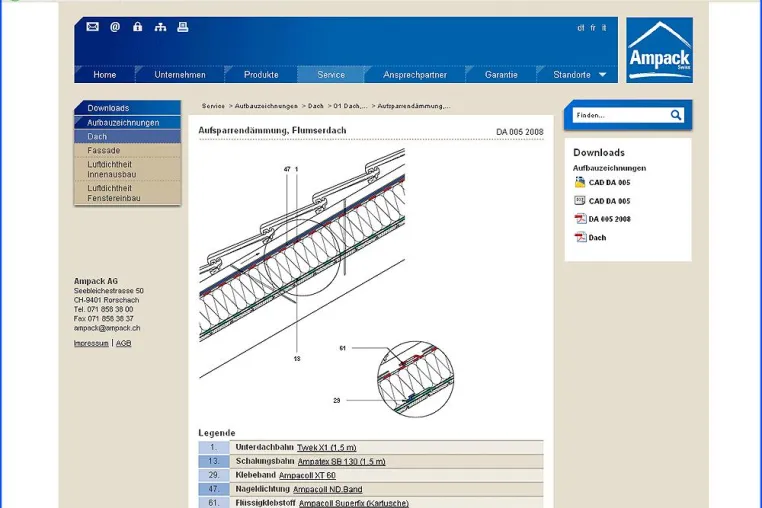This screenshot has height=508, width=762.
Task: Click the @ email icon in header
Action: [115, 27]
